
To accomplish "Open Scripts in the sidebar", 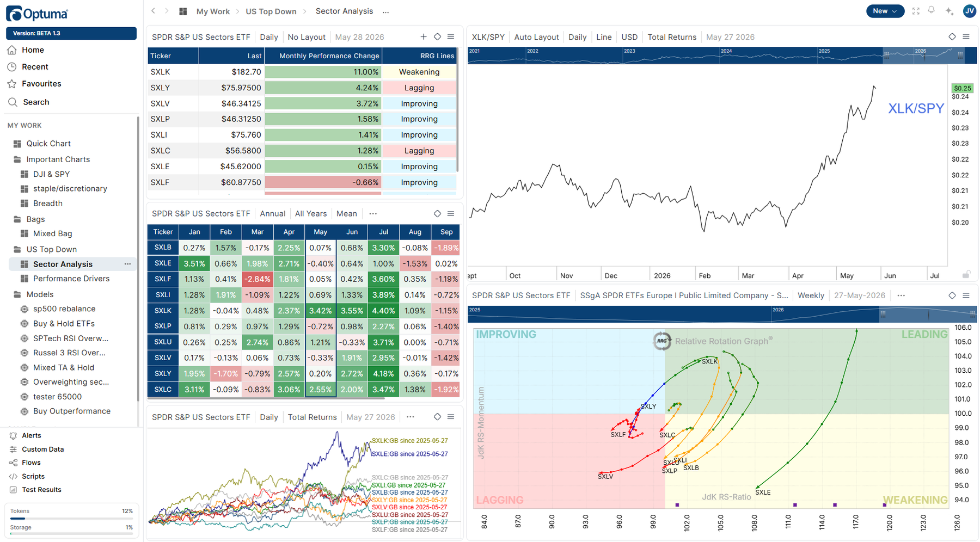I will pos(33,476).
